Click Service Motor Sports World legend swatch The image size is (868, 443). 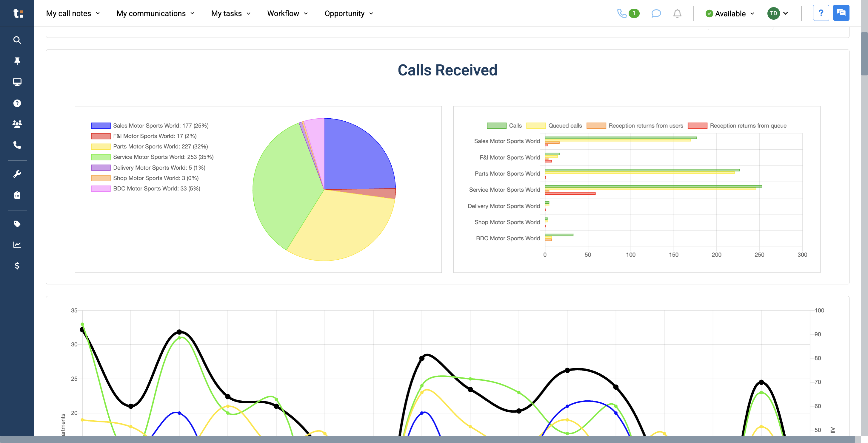(100, 157)
